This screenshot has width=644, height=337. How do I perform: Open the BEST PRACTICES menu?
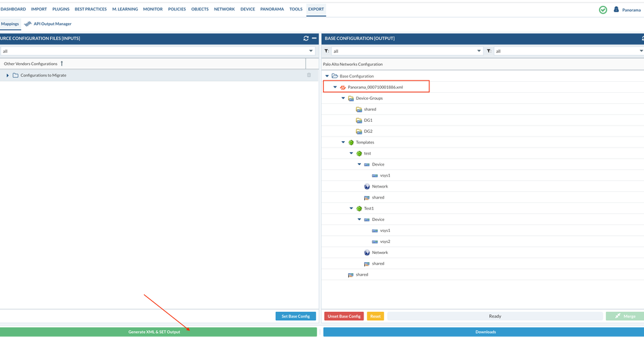(x=90, y=9)
